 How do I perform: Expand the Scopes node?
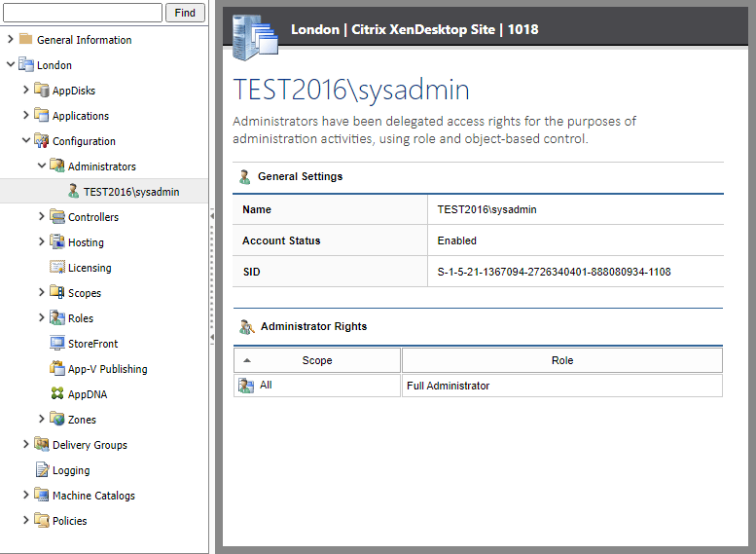[41, 292]
